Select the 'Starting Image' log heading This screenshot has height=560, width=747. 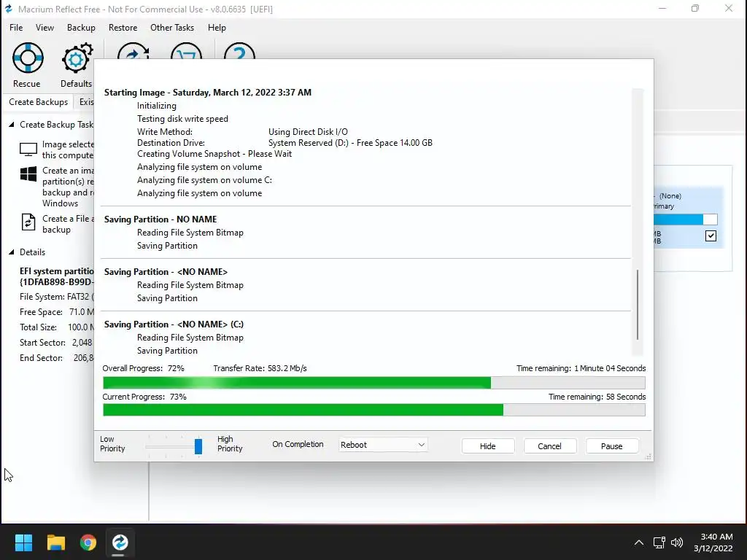tap(208, 93)
